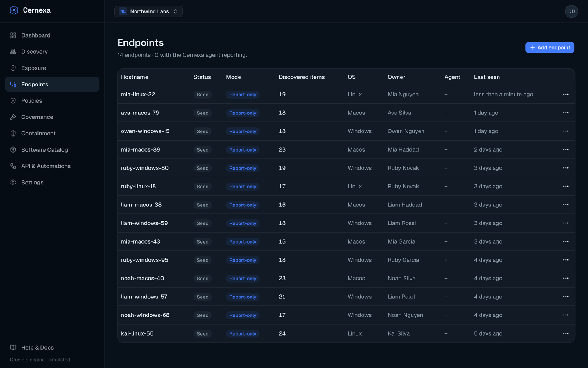
Task: Open the Settings page
Action: [52, 183]
